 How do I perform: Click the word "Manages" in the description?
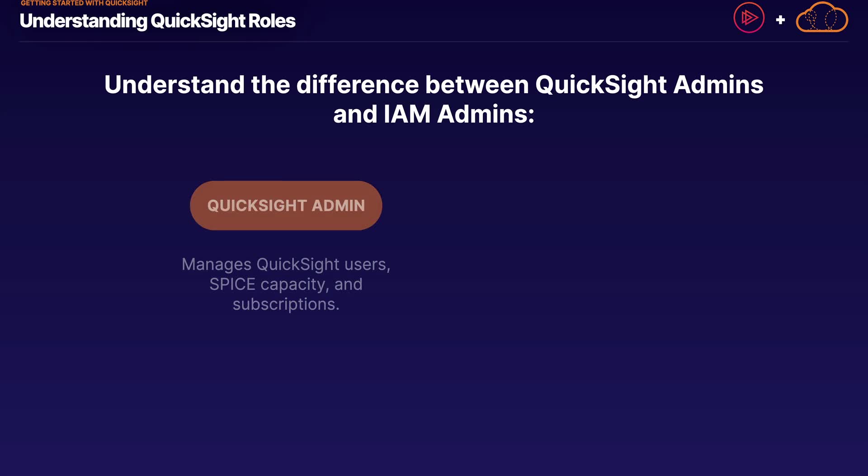point(217,264)
